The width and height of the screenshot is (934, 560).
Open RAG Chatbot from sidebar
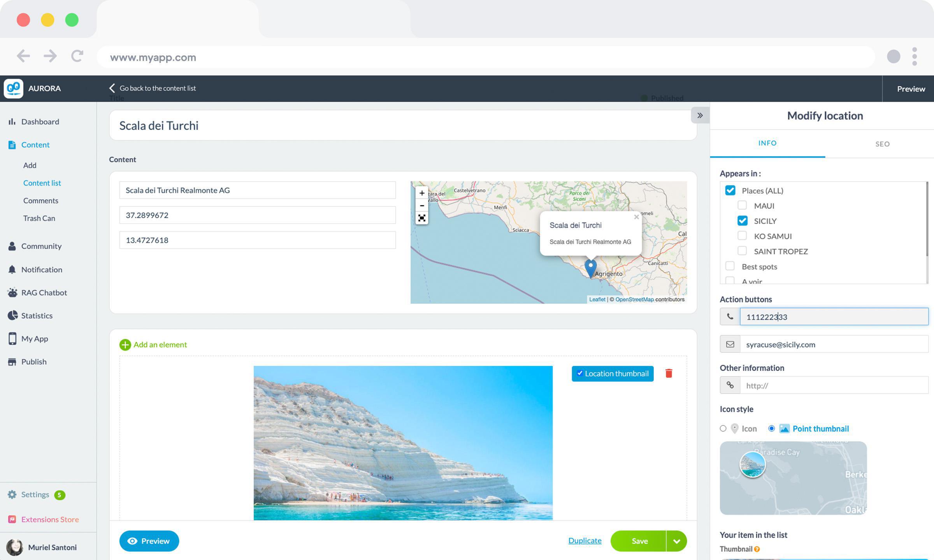[x=44, y=292]
